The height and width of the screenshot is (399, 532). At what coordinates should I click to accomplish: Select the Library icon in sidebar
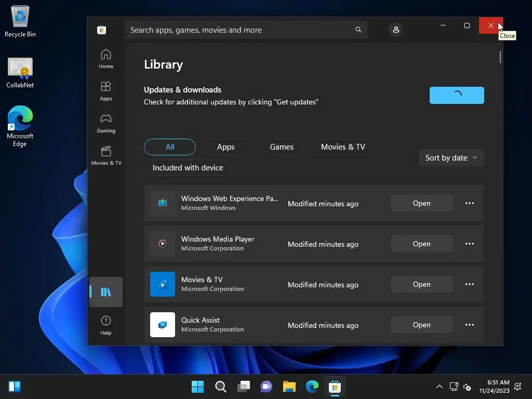pyautogui.click(x=106, y=292)
